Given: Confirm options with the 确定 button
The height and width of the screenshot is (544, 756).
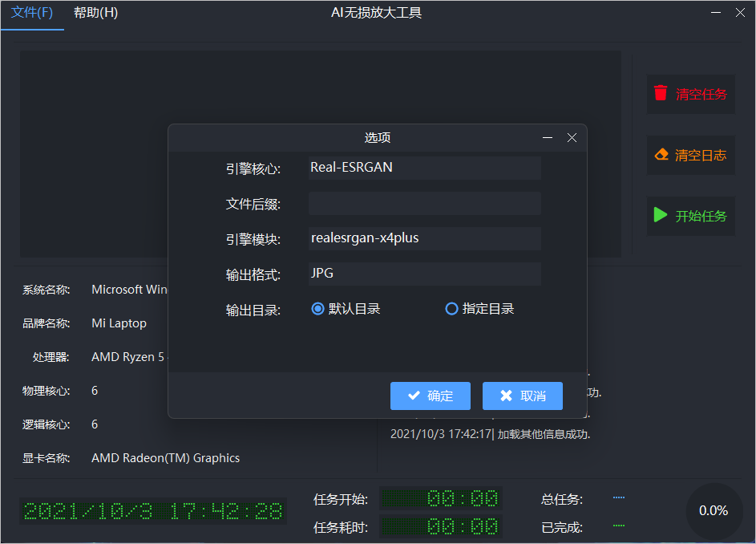Looking at the screenshot, I should click(x=431, y=396).
